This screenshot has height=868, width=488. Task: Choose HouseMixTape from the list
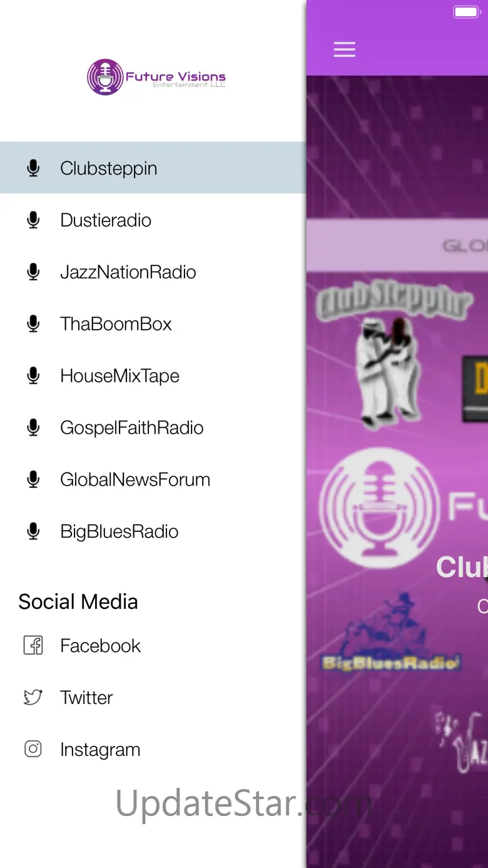153,375
